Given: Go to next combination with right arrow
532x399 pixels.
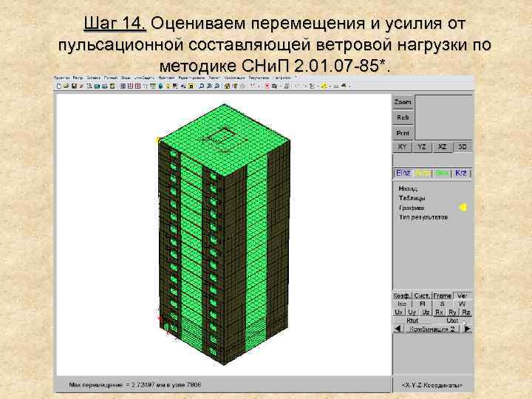Looking at the screenshot, I should (x=467, y=329).
